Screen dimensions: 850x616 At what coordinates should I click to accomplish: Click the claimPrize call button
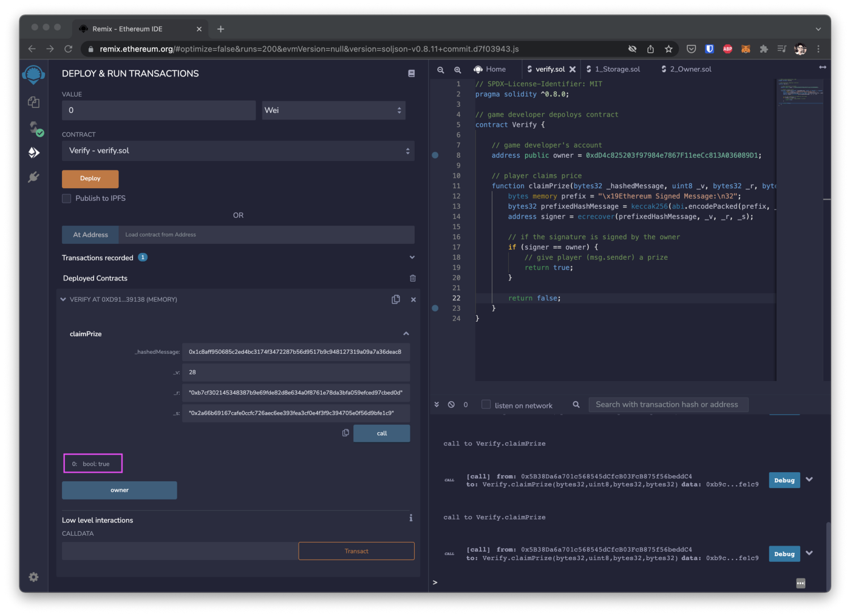tap(381, 433)
